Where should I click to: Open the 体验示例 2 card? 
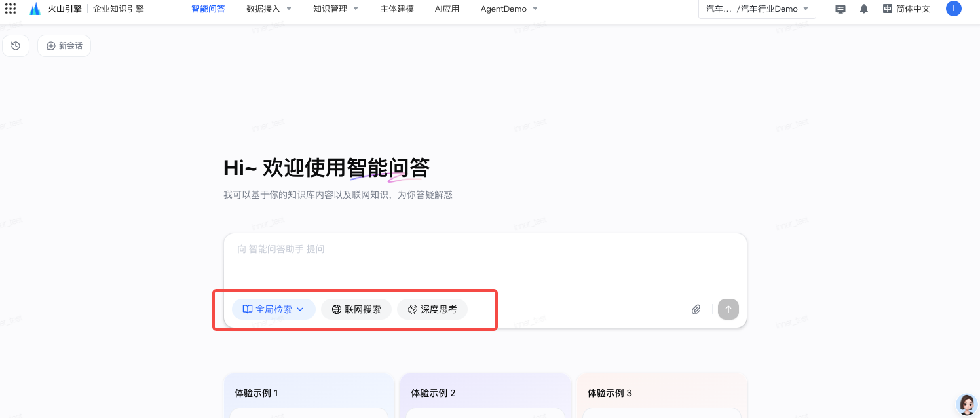click(x=485, y=396)
